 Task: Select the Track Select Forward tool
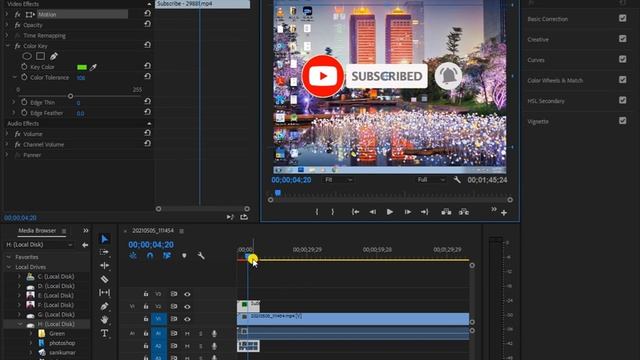(x=104, y=252)
